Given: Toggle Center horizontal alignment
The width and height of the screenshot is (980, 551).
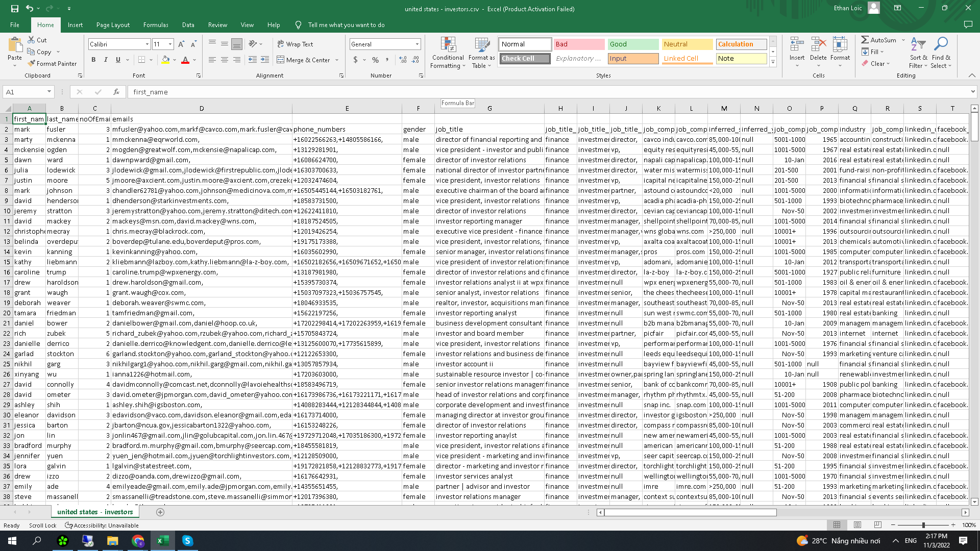Looking at the screenshot, I should tap(224, 60).
